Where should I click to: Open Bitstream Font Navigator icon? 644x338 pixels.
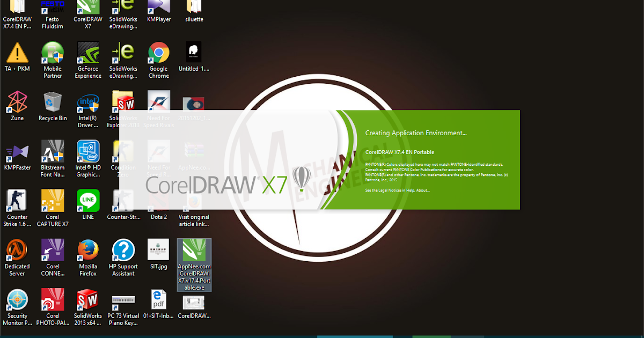coord(53,159)
